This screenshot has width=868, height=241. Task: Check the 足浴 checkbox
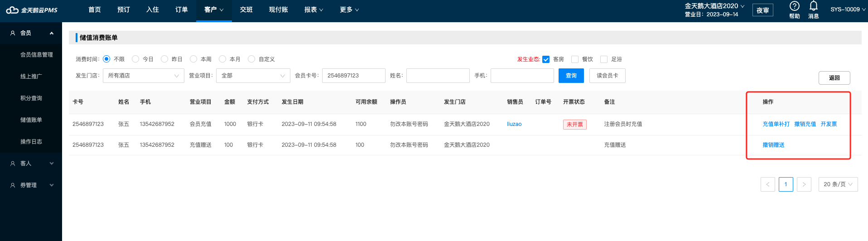pyautogui.click(x=604, y=59)
